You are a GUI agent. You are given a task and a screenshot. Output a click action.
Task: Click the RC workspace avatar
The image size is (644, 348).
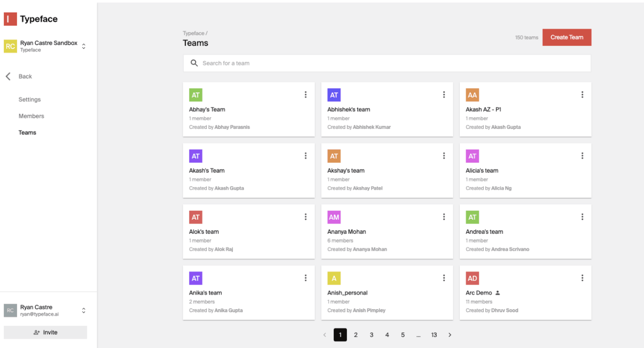10,46
